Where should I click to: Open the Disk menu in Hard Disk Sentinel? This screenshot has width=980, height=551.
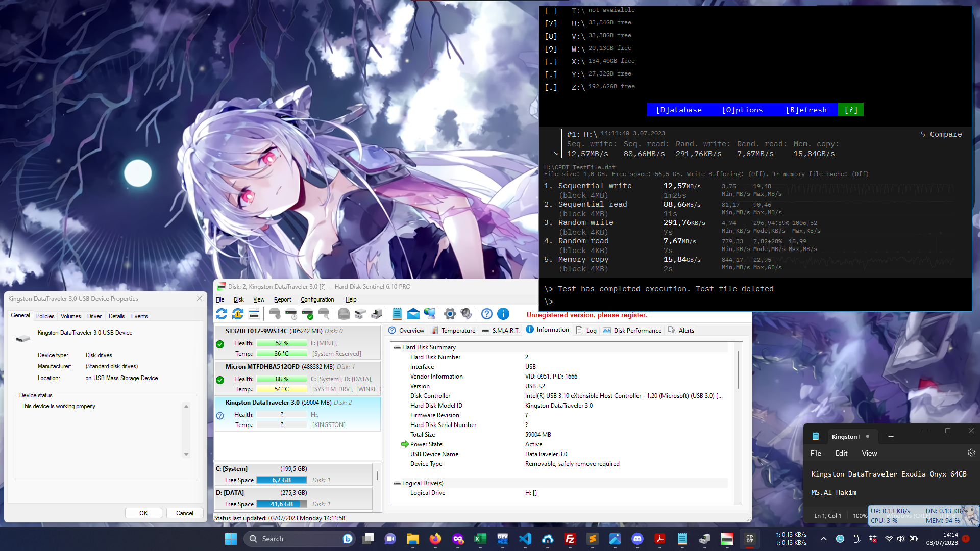pyautogui.click(x=239, y=299)
